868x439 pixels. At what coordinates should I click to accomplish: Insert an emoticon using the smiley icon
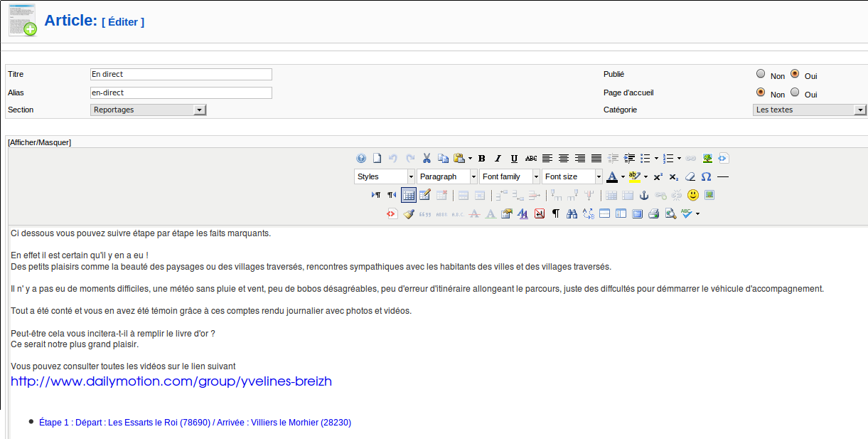click(693, 195)
